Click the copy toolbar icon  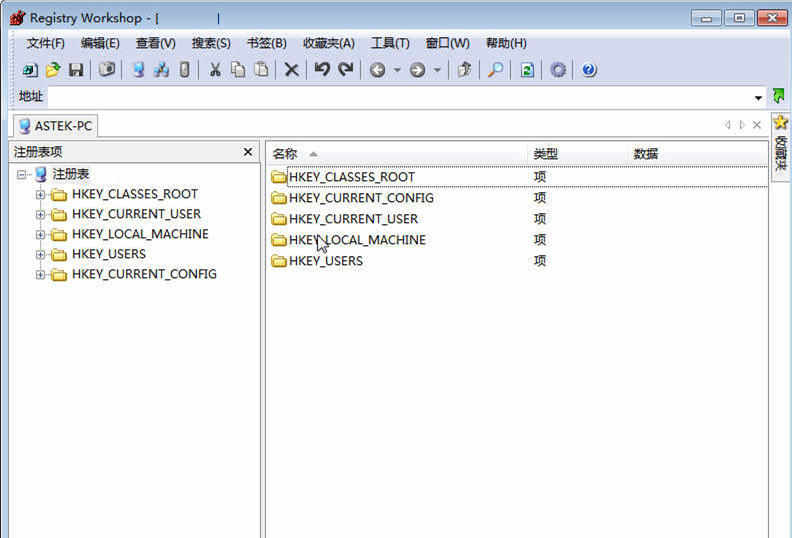238,70
